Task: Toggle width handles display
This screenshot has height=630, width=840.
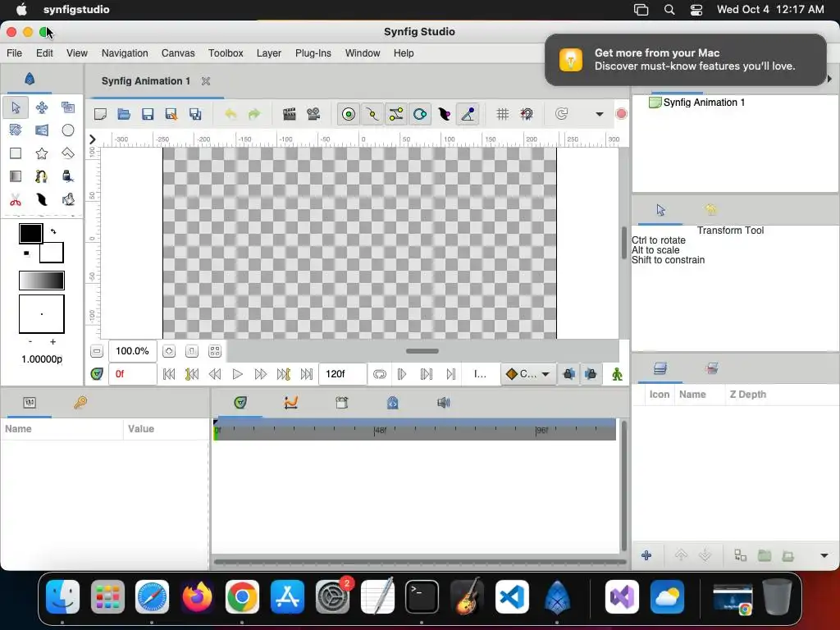Action: (x=444, y=114)
